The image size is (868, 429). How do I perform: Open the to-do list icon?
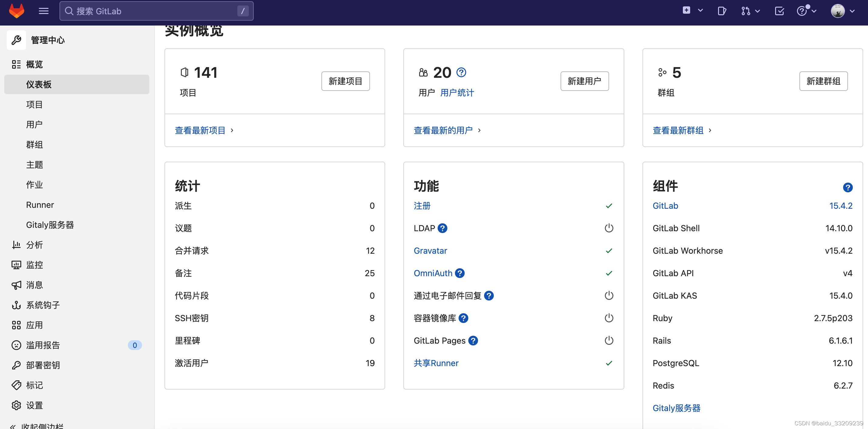tap(779, 11)
